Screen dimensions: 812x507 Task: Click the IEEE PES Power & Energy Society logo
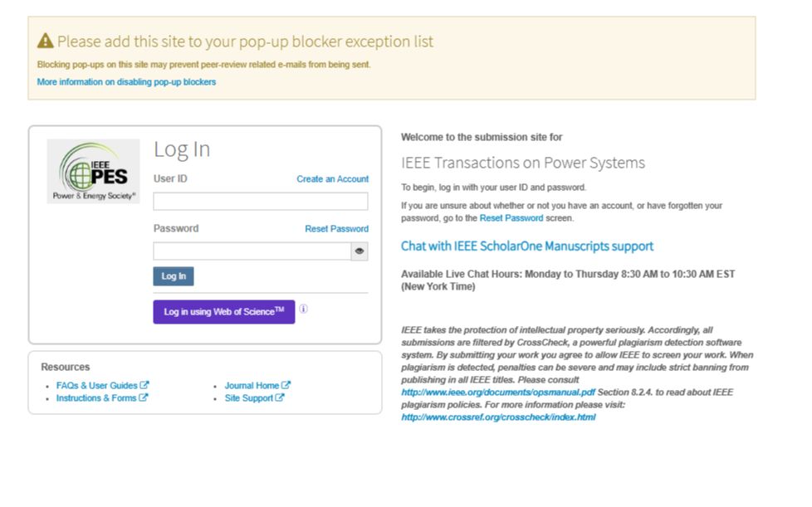[x=93, y=173]
